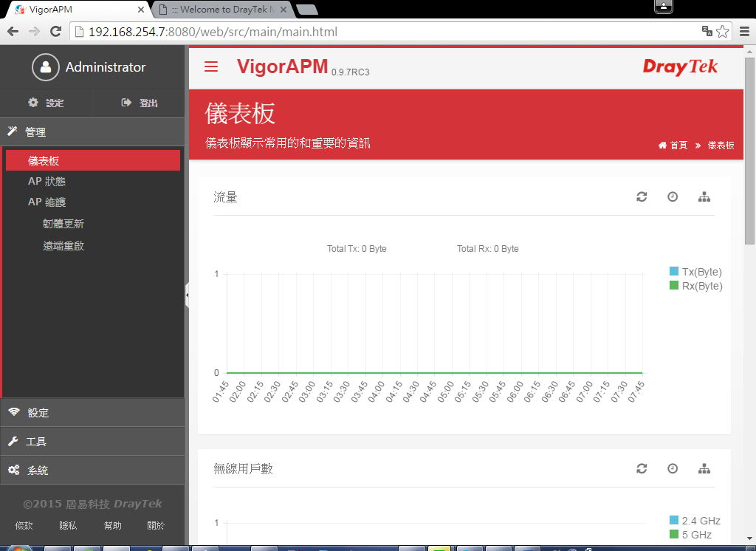The height and width of the screenshot is (551, 756).
Task: Focus the address bar URL field
Action: [385, 32]
